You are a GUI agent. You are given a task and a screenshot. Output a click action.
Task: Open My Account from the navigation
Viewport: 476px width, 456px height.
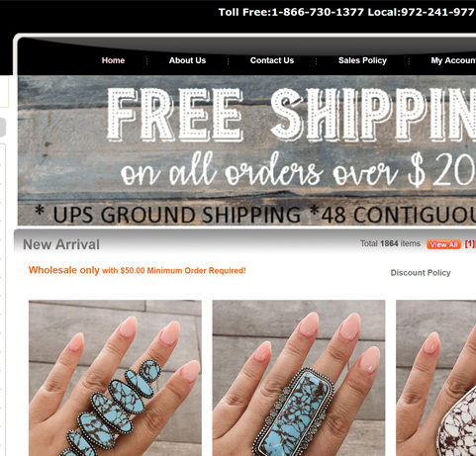[453, 60]
